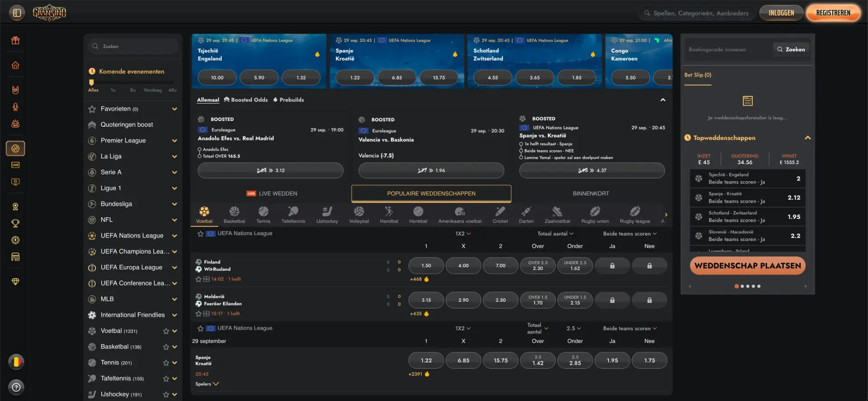Select the Tafeltennis sport icon
Screen dimensions: 868x401
[x=293, y=215]
